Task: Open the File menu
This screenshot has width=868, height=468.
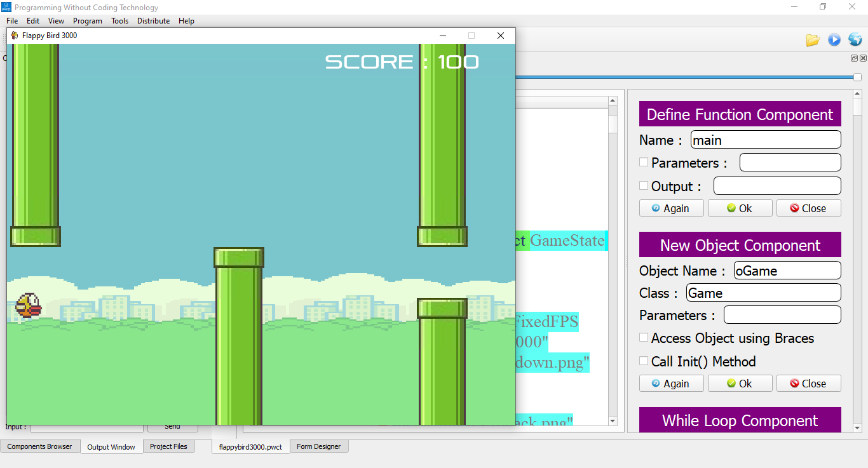Action: [12, 21]
